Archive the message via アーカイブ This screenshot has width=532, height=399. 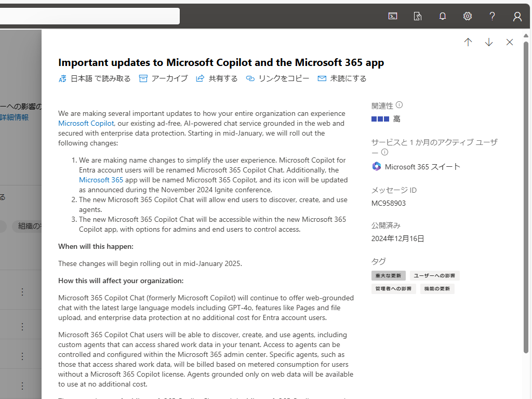click(x=169, y=79)
